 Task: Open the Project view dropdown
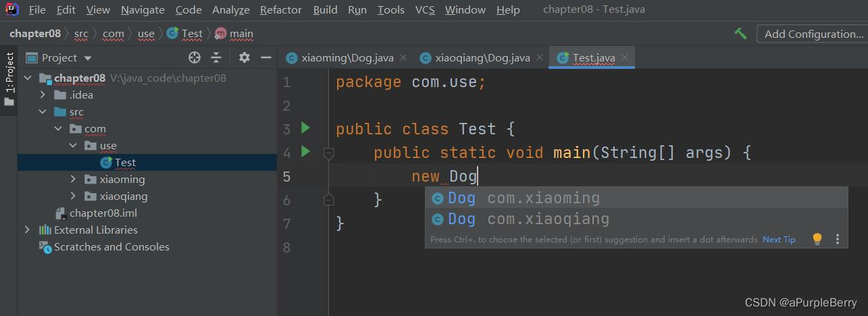pyautogui.click(x=88, y=59)
